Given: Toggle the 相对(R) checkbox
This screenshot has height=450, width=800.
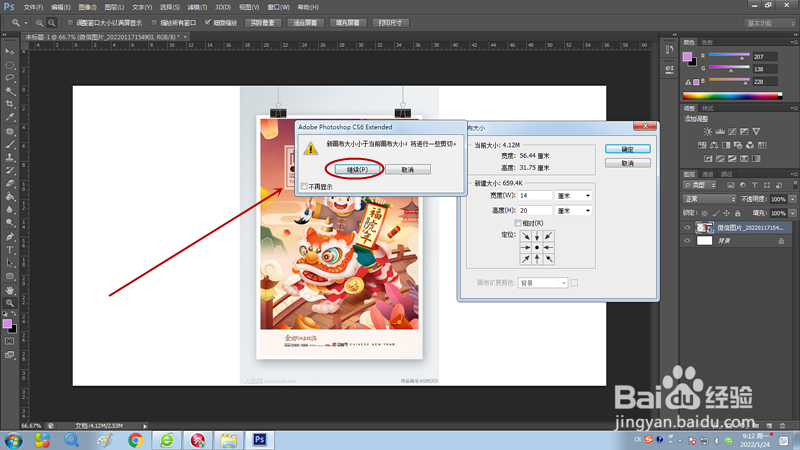Looking at the screenshot, I should [x=518, y=223].
